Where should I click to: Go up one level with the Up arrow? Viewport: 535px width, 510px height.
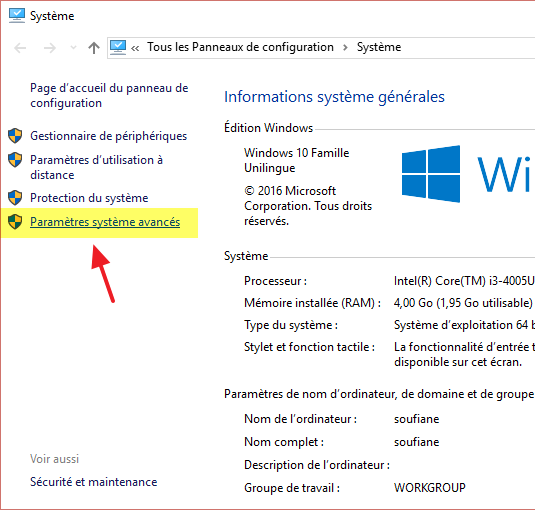point(94,48)
